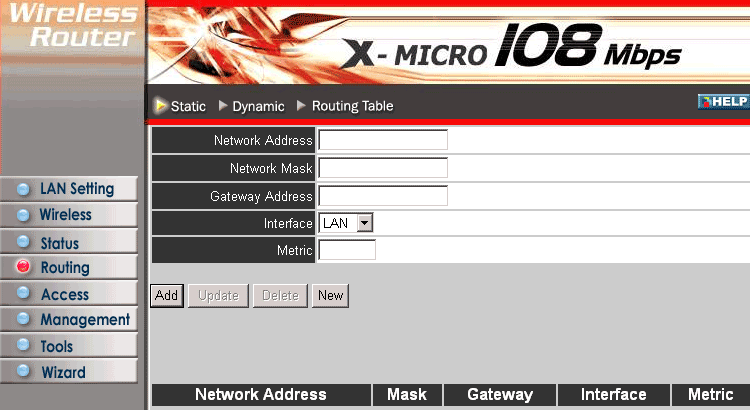Click the Network Address table column header

pos(261,395)
